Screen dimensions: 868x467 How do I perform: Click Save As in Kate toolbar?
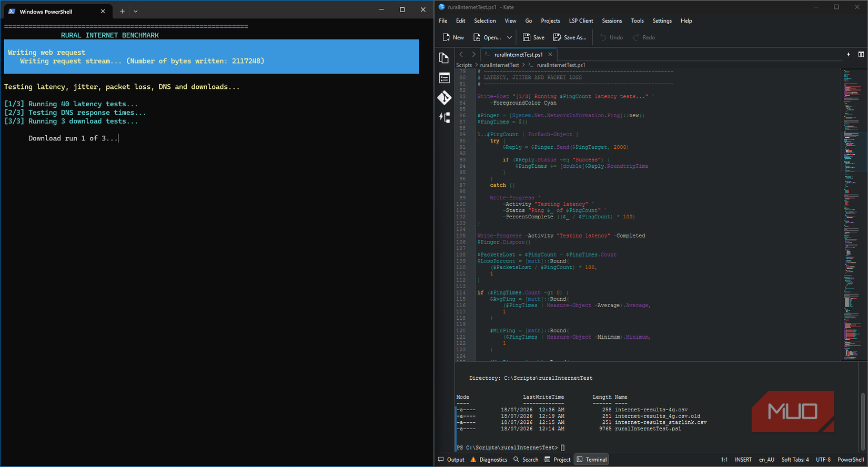point(570,37)
